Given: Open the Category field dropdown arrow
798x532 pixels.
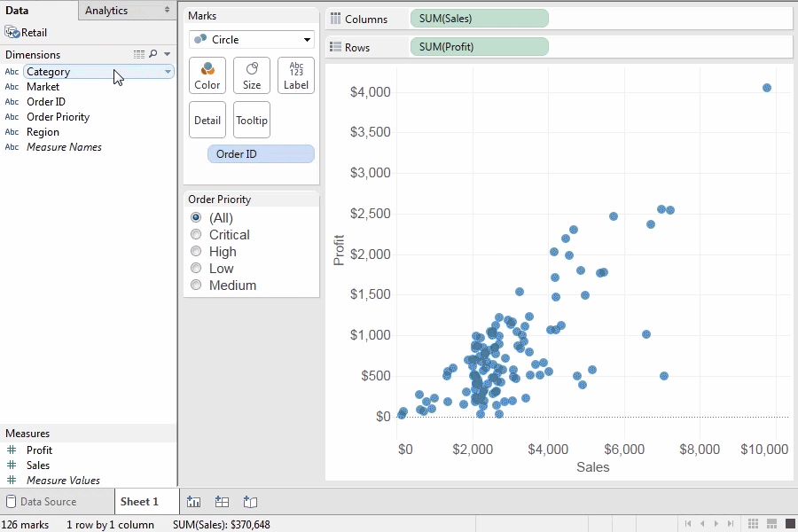Looking at the screenshot, I should (x=168, y=72).
